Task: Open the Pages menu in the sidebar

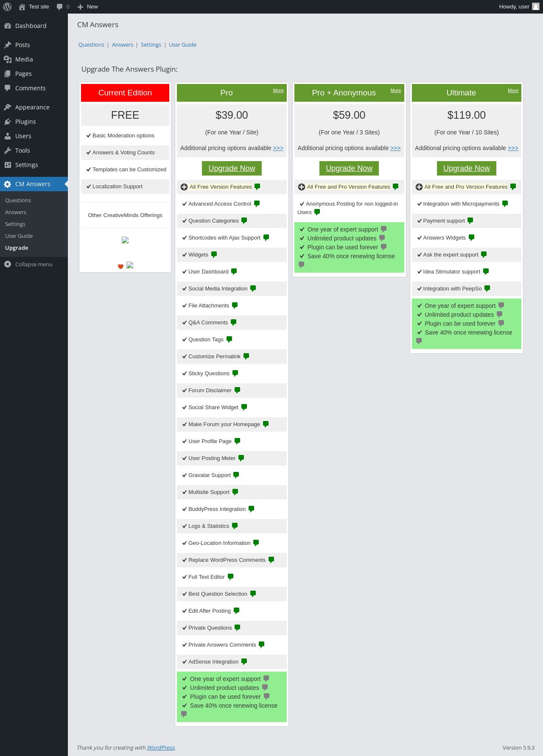Action: pos(34,74)
